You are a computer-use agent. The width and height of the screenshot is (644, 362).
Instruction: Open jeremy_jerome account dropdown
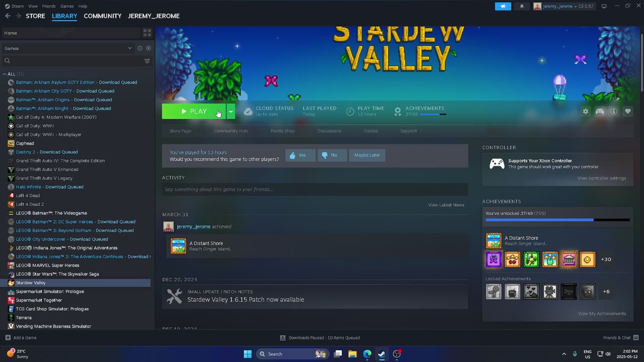pyautogui.click(x=563, y=6)
